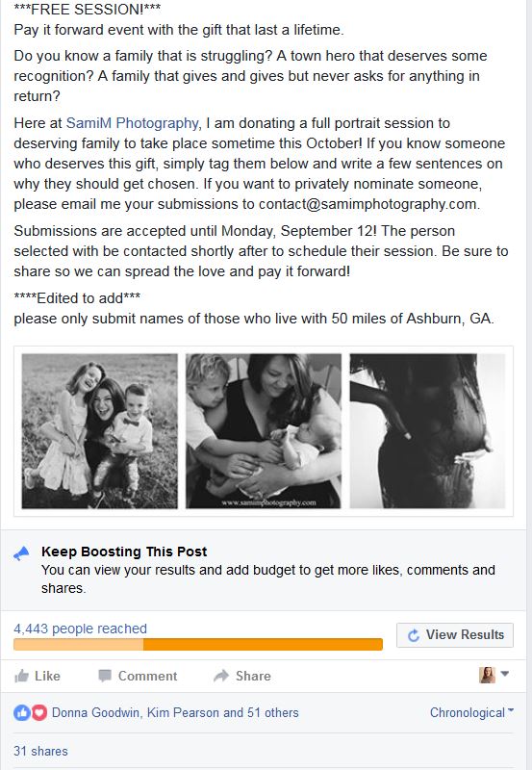
Task: Open the Chronological sort dropdown
Action: (x=471, y=712)
